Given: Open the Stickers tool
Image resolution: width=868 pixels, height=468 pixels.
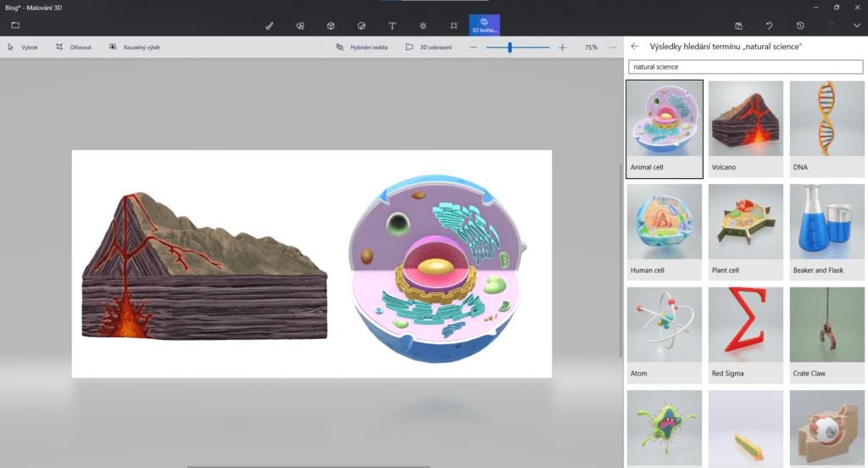Looking at the screenshot, I should tap(361, 25).
